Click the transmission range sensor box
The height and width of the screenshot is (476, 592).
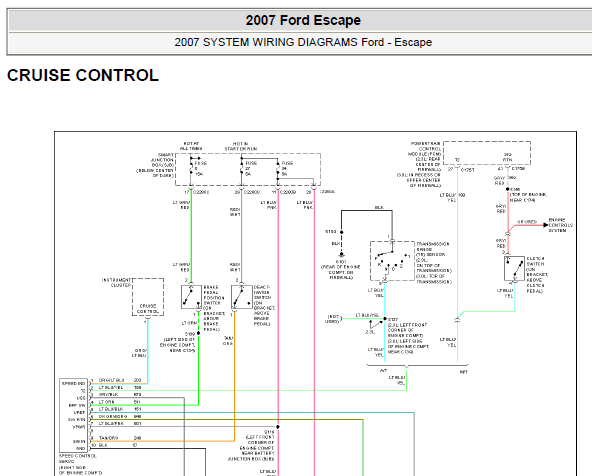tap(392, 261)
